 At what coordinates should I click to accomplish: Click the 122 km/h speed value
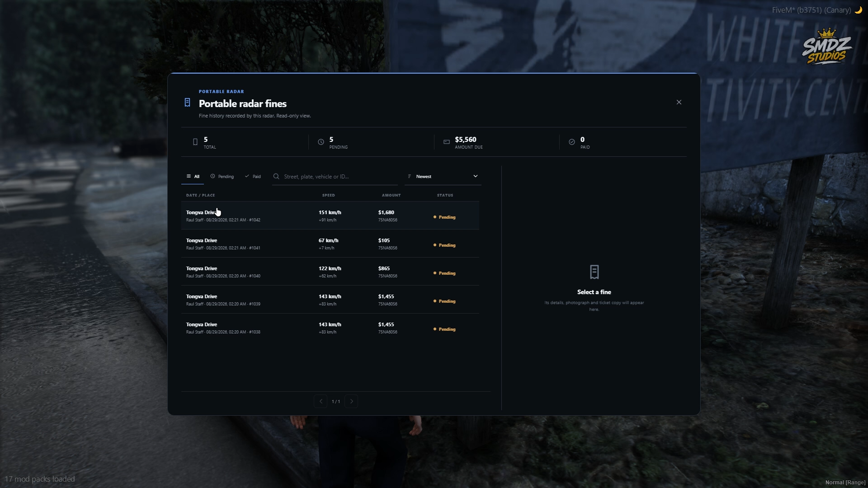pyautogui.click(x=330, y=268)
